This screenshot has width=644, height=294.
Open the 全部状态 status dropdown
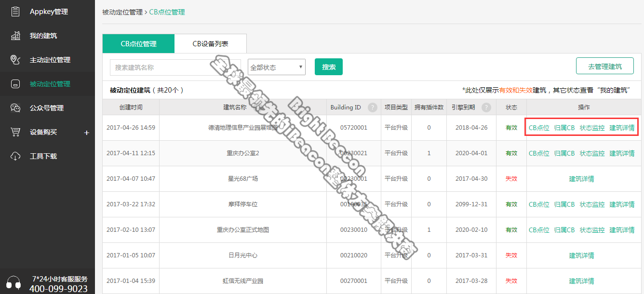pyautogui.click(x=277, y=67)
